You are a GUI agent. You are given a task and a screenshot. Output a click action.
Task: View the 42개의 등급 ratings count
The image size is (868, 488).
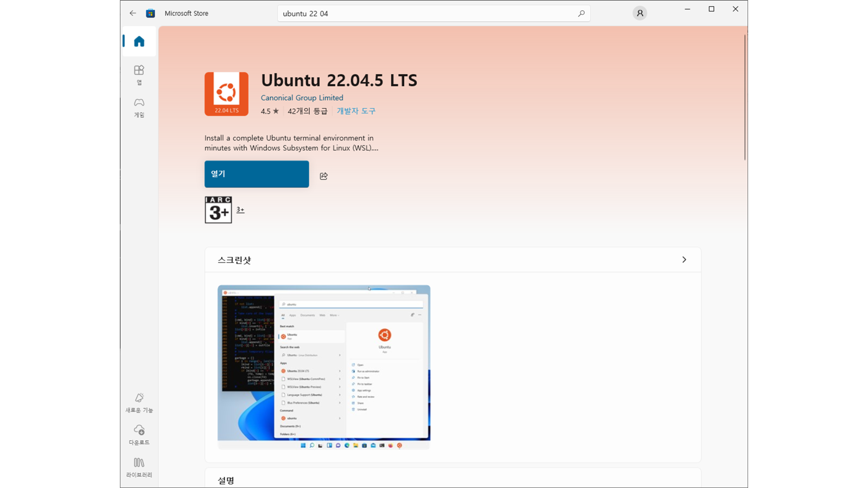[308, 111]
